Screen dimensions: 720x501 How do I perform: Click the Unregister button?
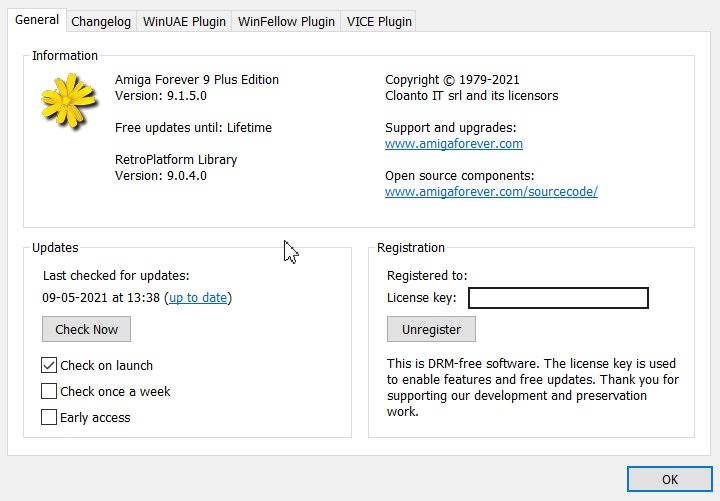pos(431,329)
